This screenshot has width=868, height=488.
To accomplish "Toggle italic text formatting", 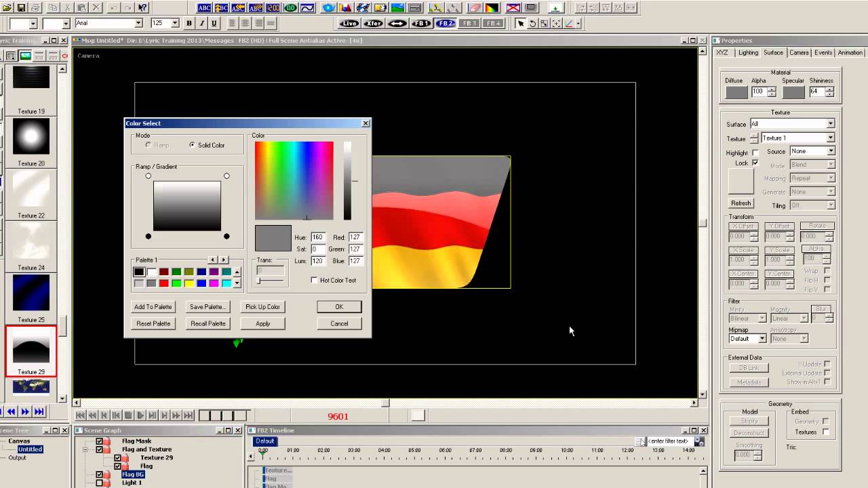I will pyautogui.click(x=201, y=23).
